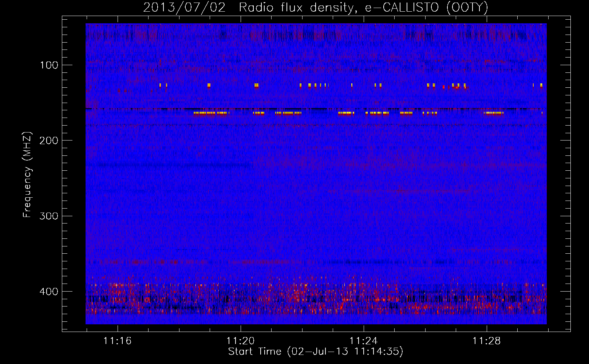Click the 400 frequency tick label
Viewport: 589px width, 364px height.
click(x=49, y=292)
